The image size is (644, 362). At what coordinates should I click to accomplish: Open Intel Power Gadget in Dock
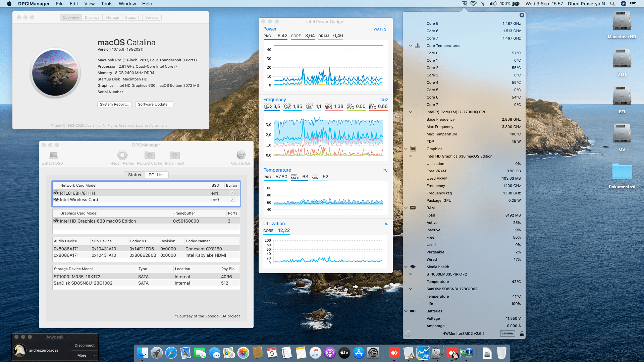[423, 353]
